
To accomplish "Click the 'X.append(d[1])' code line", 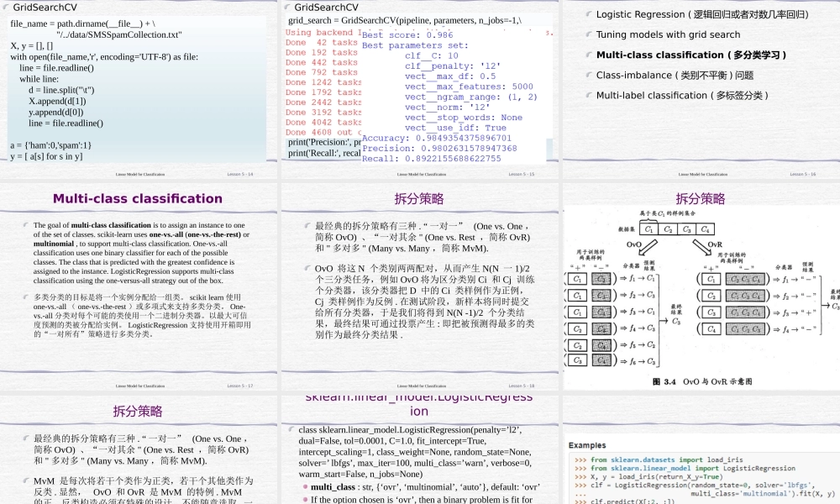I will point(57,102).
